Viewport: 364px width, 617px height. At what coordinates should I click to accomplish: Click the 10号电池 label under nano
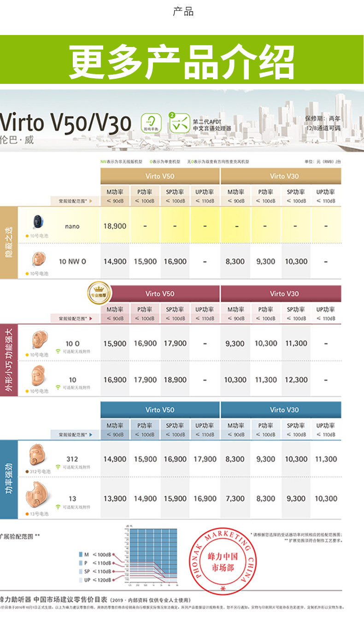(37, 235)
